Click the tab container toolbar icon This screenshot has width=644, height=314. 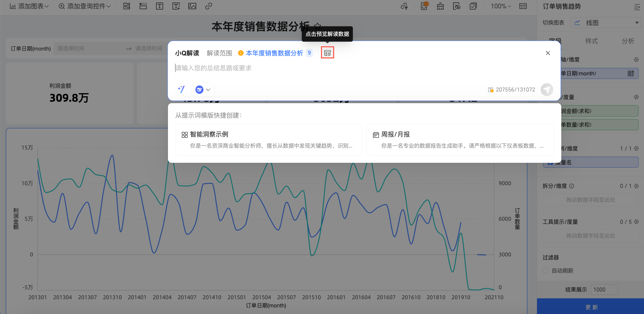[x=143, y=6]
